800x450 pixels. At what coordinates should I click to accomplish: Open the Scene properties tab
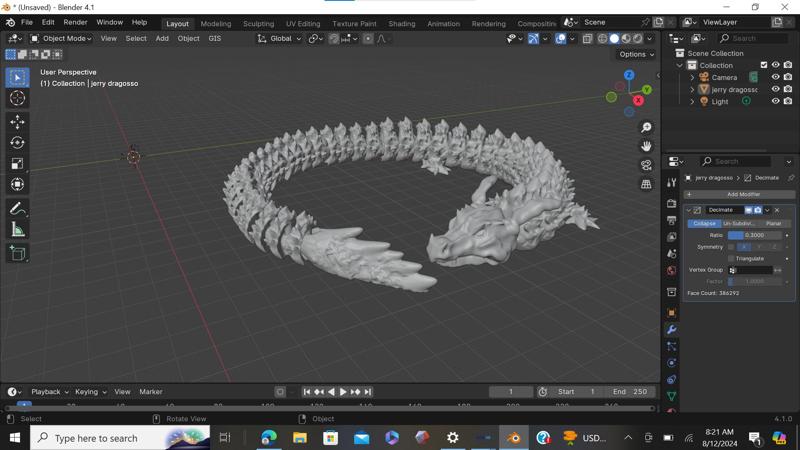point(671,254)
